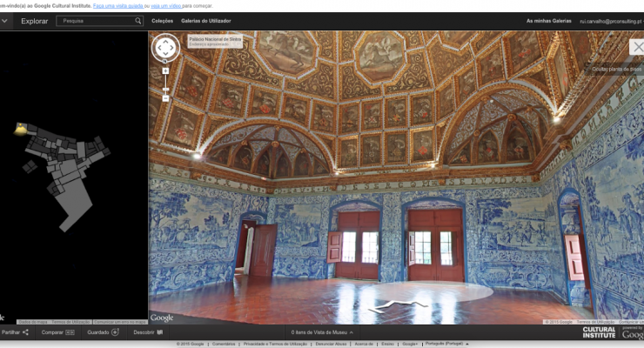Image resolution: width=644 pixels, height=348 pixels.
Task: Expand '0 itens de Vista de Museu'
Action: (322, 332)
